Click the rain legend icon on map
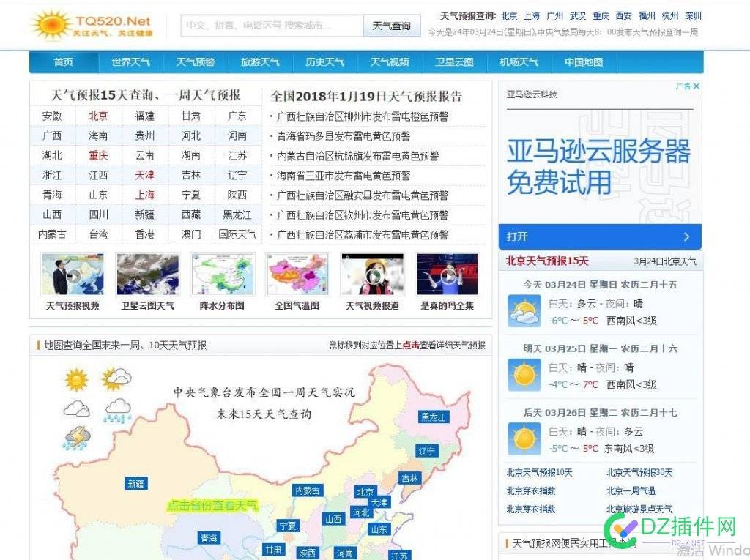Viewport: 750px width, 560px height. (x=118, y=411)
